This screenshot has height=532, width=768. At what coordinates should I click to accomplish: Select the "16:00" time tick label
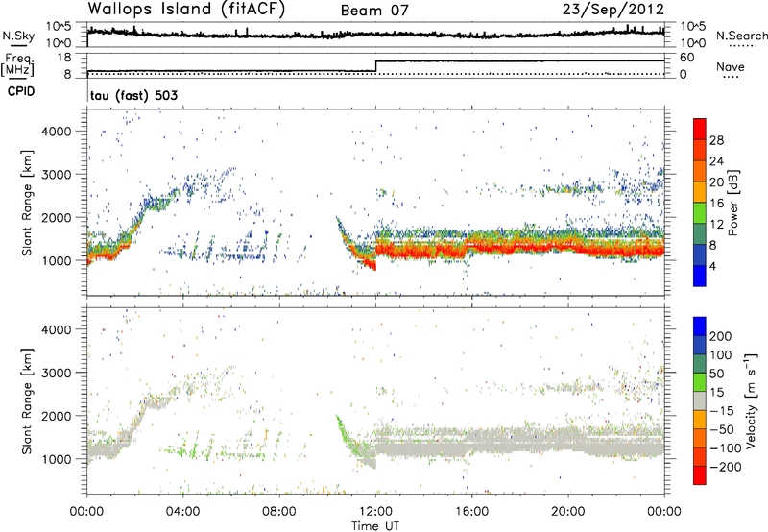pos(471,512)
